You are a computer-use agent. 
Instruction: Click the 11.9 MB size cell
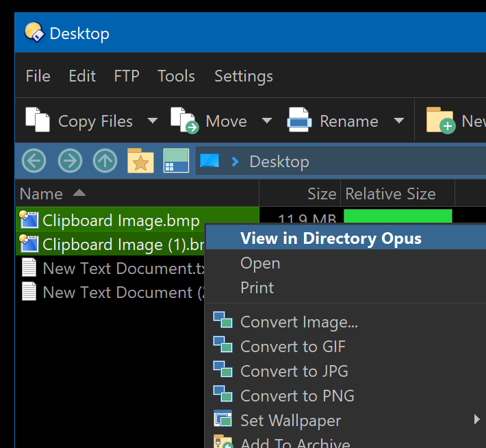pos(307,218)
